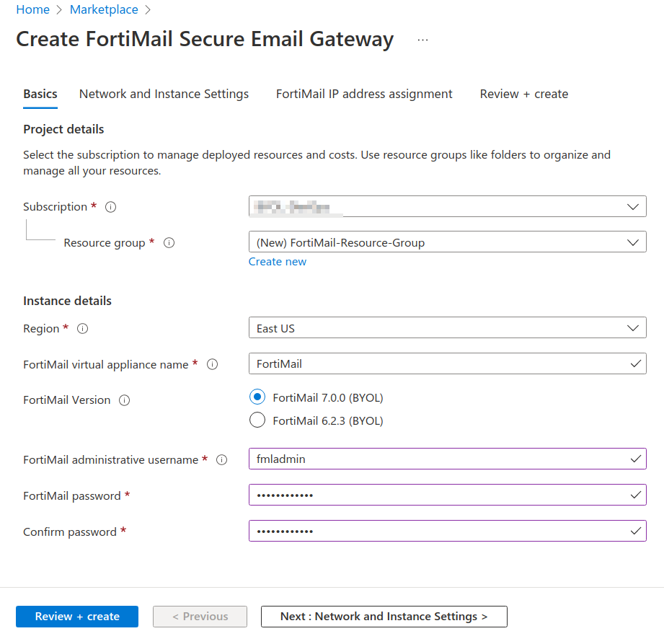Open the Resource group dropdown
664x644 pixels.
point(447,242)
